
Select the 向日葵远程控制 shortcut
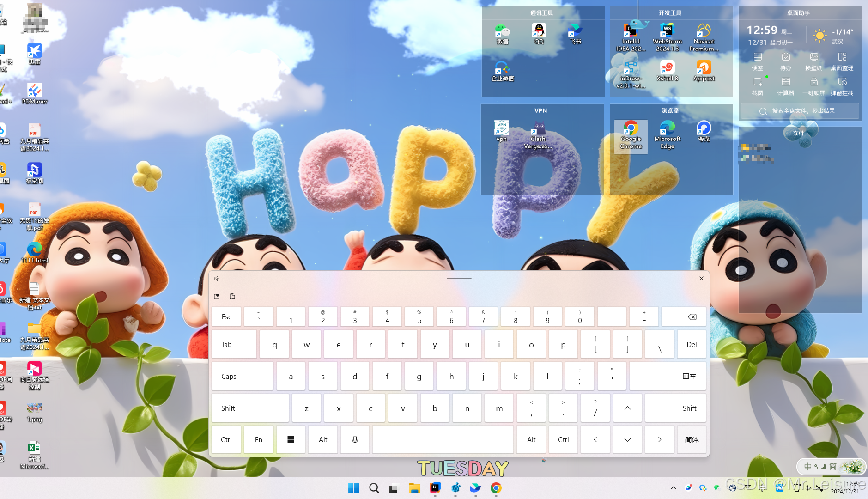click(35, 375)
